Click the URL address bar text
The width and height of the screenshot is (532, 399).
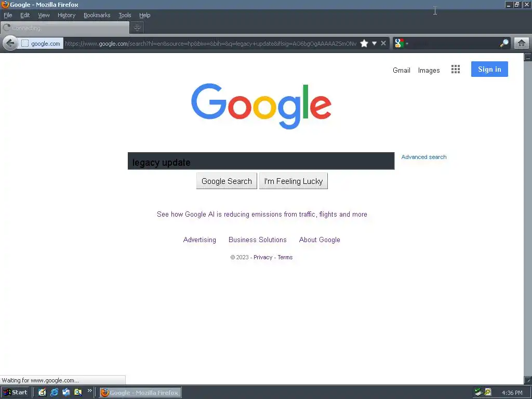tap(210, 44)
